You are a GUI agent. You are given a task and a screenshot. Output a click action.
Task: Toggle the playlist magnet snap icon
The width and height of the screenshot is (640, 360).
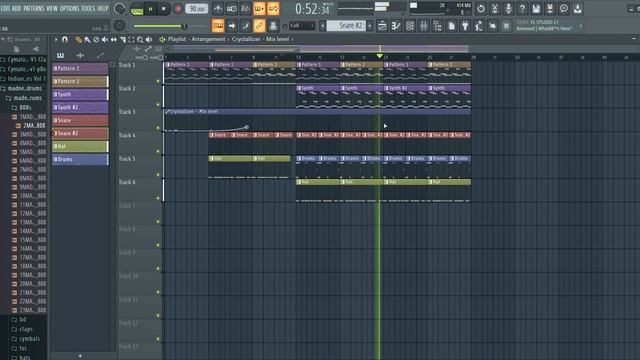[65, 40]
